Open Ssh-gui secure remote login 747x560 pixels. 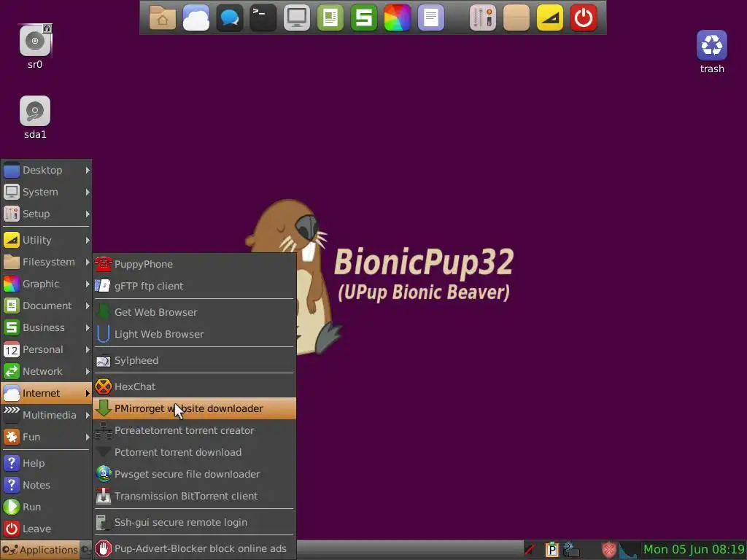point(194,522)
